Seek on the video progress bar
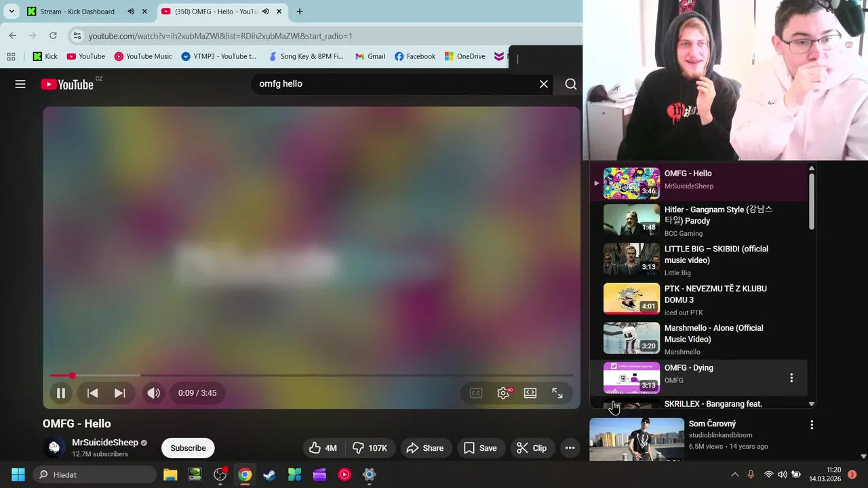868x488 pixels. pos(311,375)
